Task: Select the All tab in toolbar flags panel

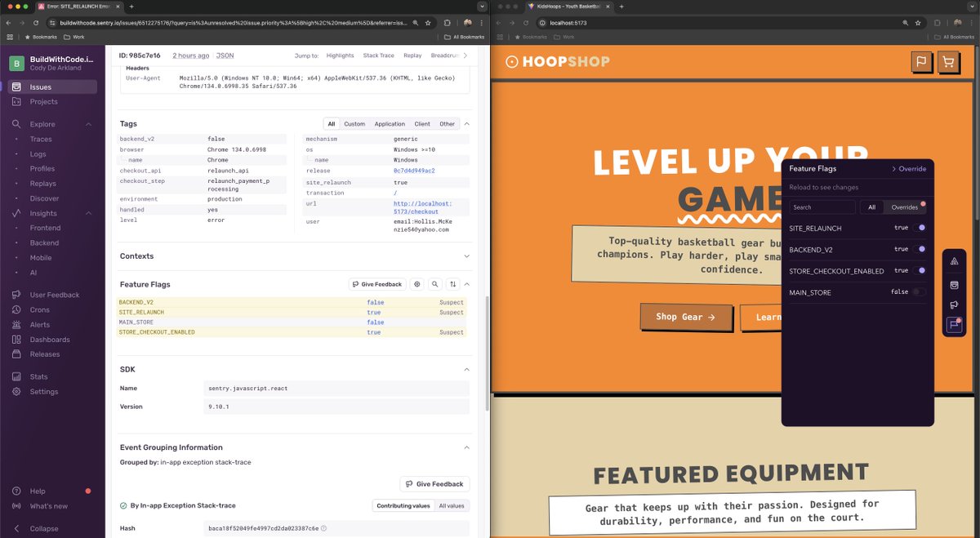Action: (x=871, y=207)
